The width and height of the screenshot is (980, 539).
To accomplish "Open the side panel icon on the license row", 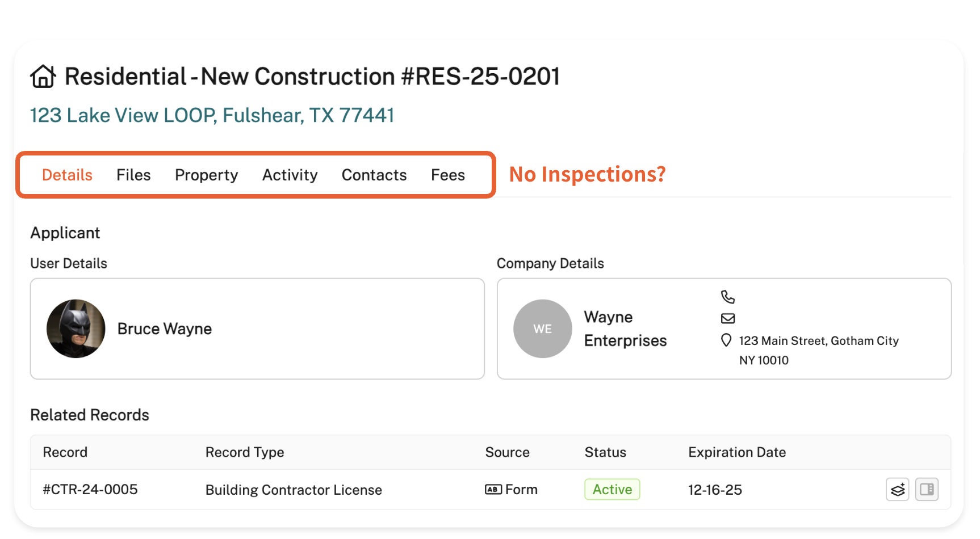I will point(927,490).
